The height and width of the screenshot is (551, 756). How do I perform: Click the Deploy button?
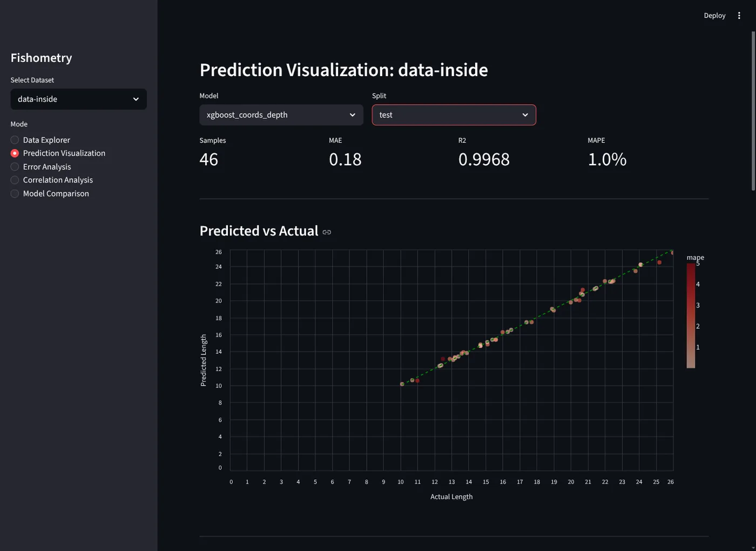(714, 16)
